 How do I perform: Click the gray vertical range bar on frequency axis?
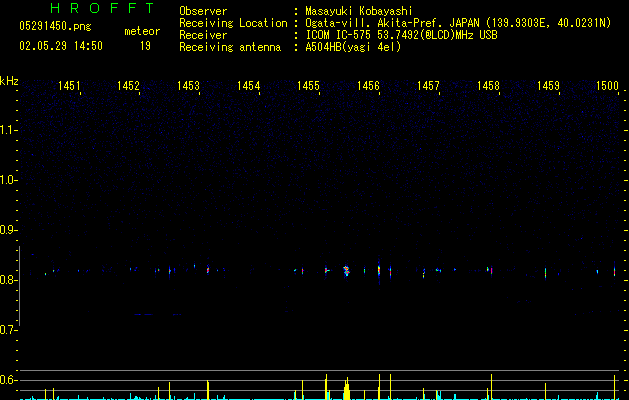click(x=20, y=286)
